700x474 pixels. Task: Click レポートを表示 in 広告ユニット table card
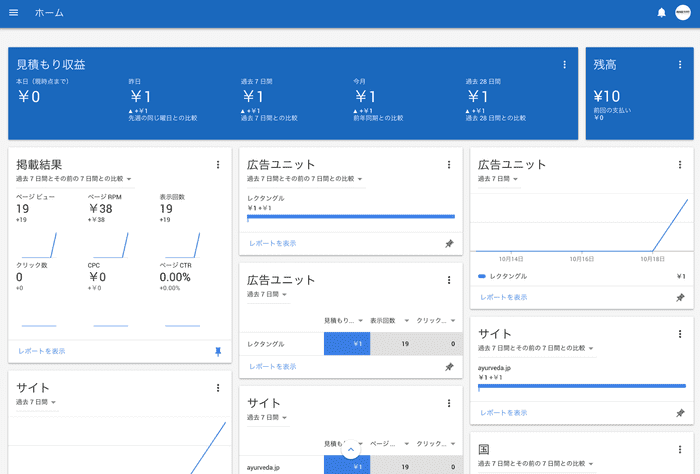tap(272, 366)
